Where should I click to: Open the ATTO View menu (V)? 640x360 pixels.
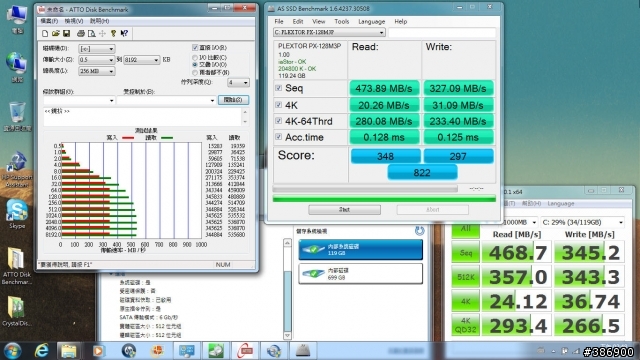(x=74, y=21)
